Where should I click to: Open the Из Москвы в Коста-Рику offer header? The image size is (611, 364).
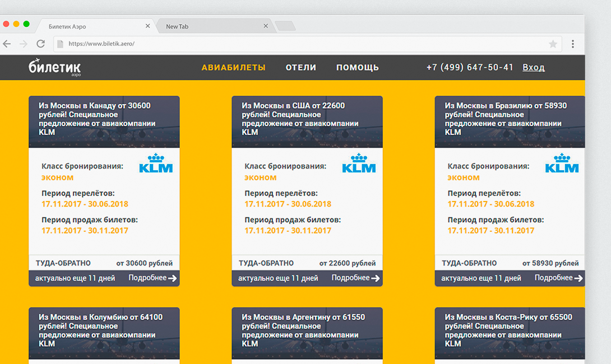point(510,333)
